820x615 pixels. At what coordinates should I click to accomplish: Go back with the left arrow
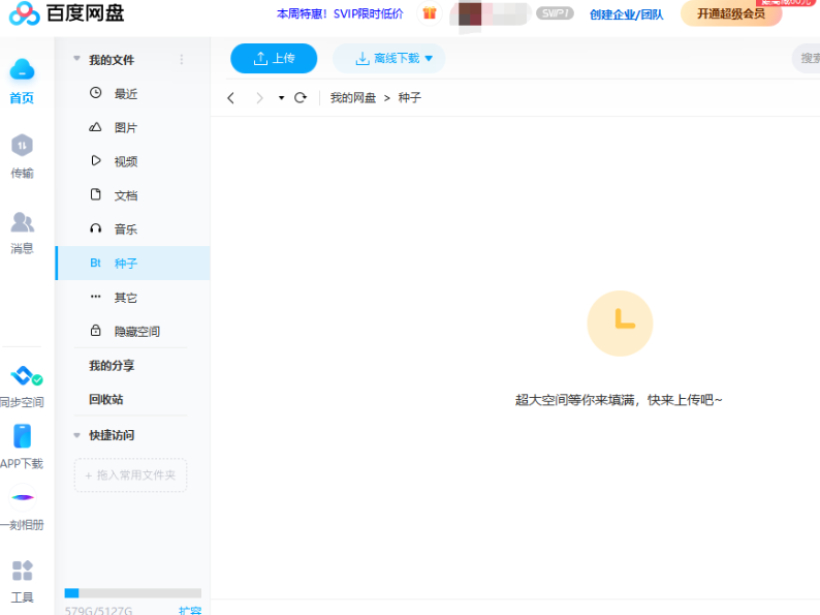pos(231,98)
